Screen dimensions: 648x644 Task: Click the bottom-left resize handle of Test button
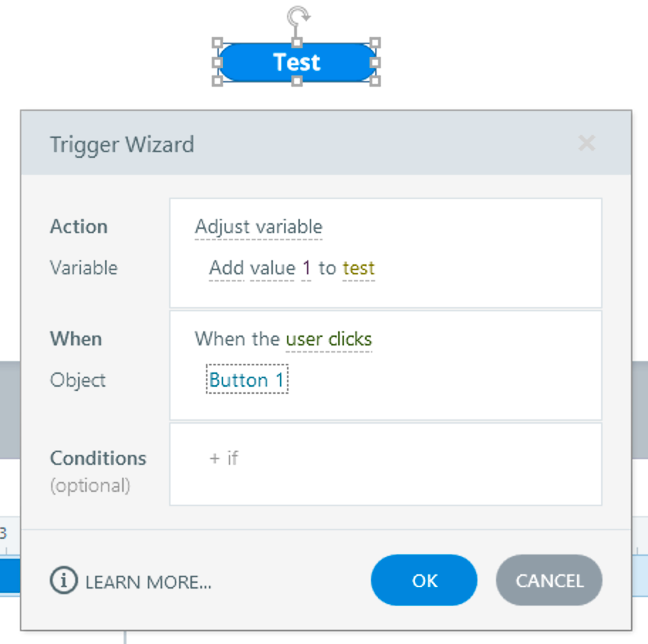pos(218,81)
